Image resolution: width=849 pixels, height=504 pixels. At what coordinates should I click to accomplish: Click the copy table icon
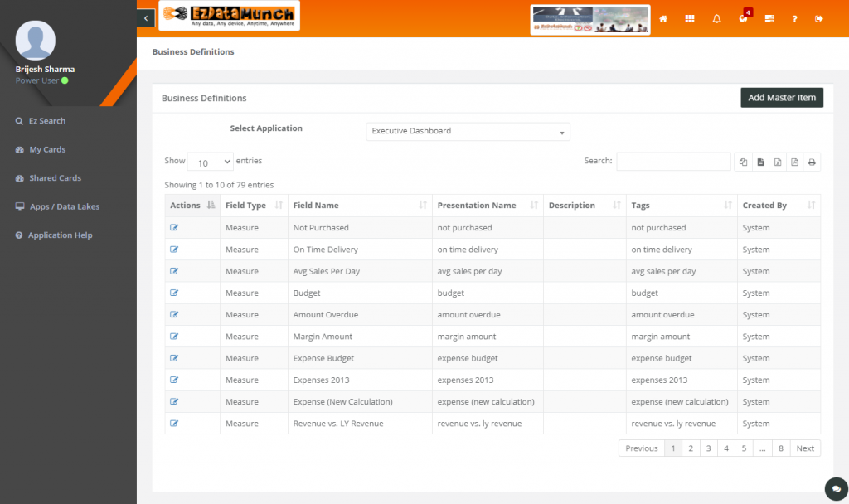[744, 162]
